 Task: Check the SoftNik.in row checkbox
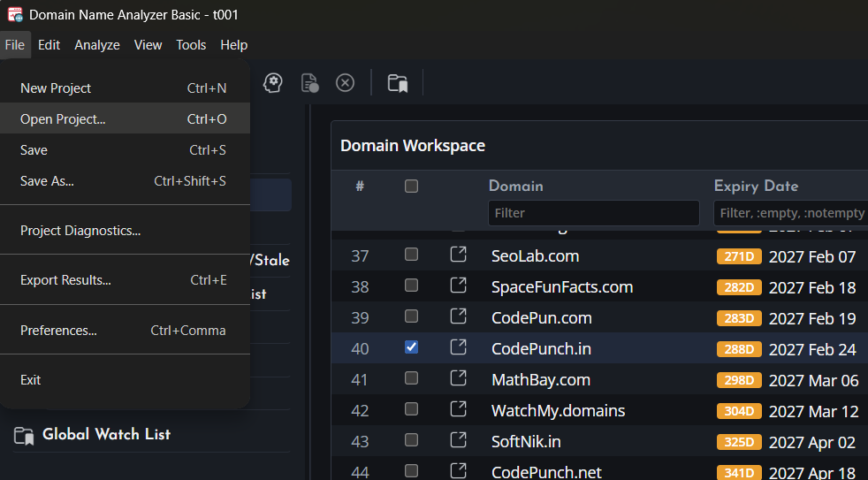click(411, 440)
